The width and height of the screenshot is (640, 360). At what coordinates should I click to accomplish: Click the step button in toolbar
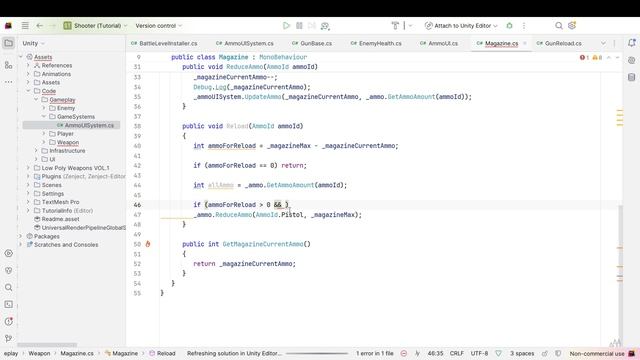coord(312,26)
